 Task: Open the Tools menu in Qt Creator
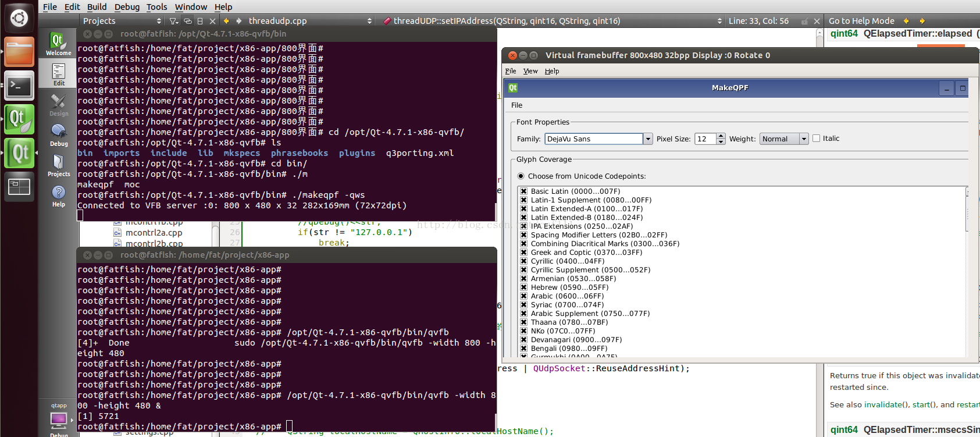(x=156, y=7)
